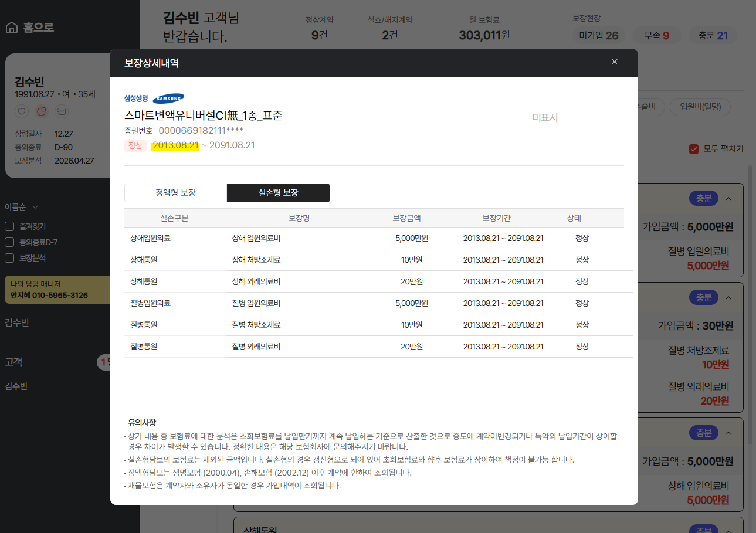The height and width of the screenshot is (533, 756).
Task: Click the Samsung 삼성생명 logo
Action: point(169,98)
